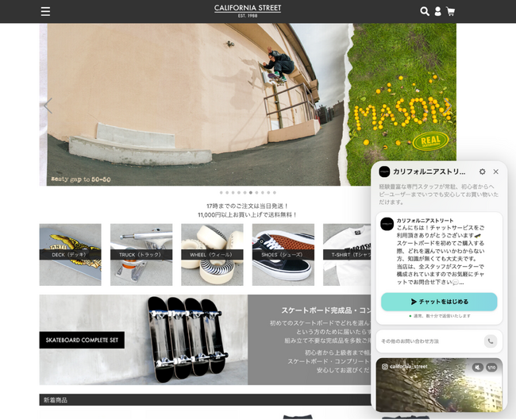Image resolution: width=516 pixels, height=420 pixels.
Task: Select the T-SHIRT category tile
Action: point(346,254)
